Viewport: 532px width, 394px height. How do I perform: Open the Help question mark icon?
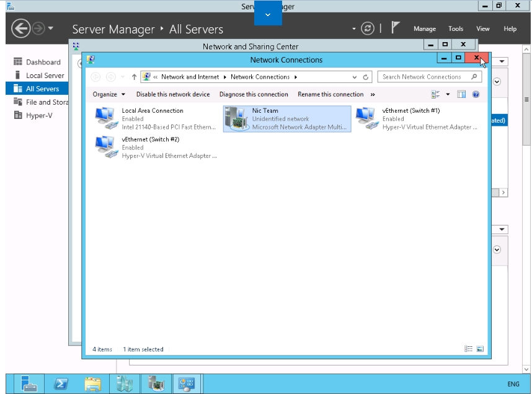tap(476, 94)
